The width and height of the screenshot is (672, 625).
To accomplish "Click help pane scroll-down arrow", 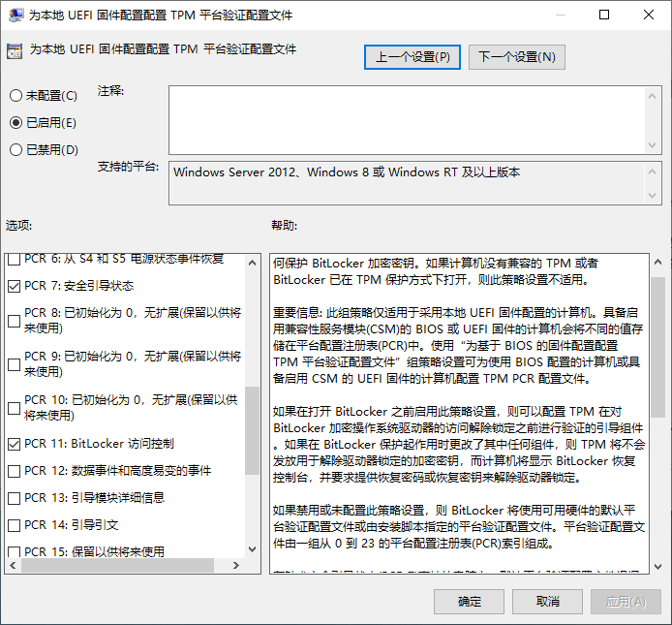I will click(657, 567).
